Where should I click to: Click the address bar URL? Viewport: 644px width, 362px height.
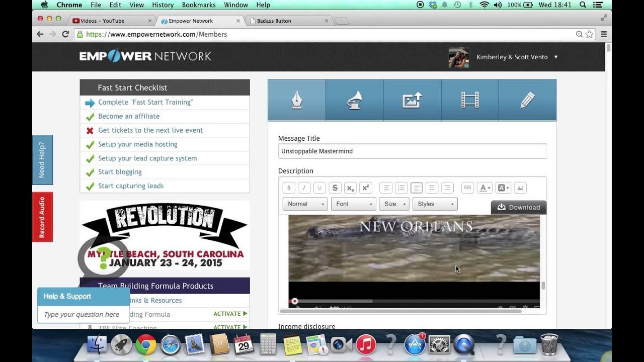tap(156, 34)
